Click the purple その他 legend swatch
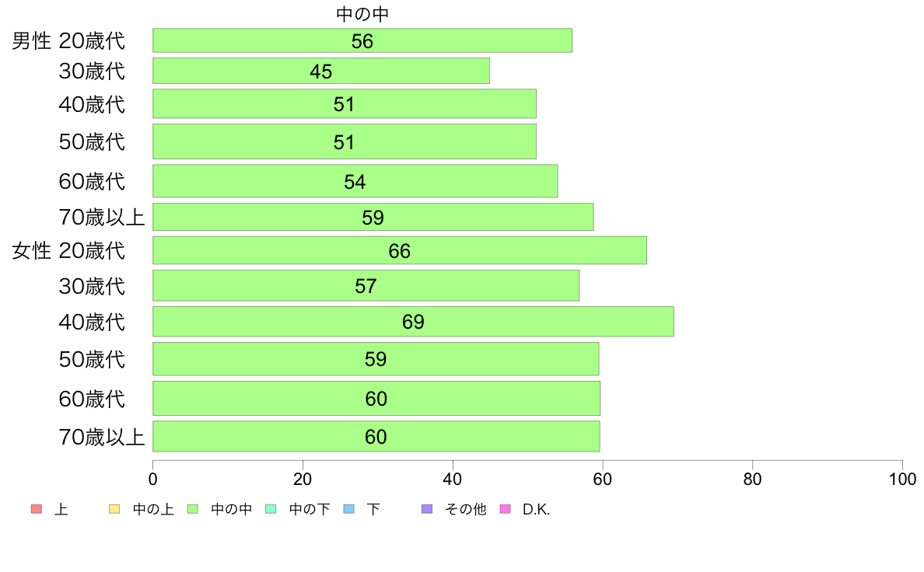 pyautogui.click(x=427, y=509)
